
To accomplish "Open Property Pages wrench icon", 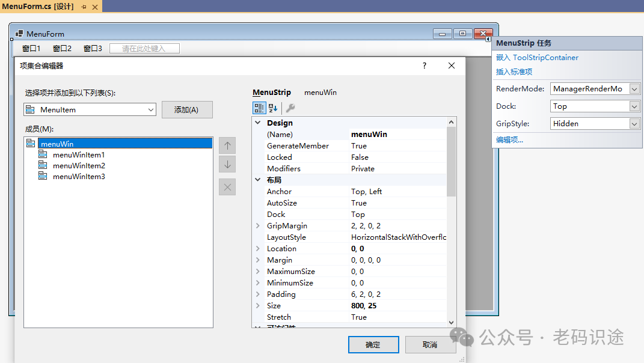I will click(x=290, y=108).
